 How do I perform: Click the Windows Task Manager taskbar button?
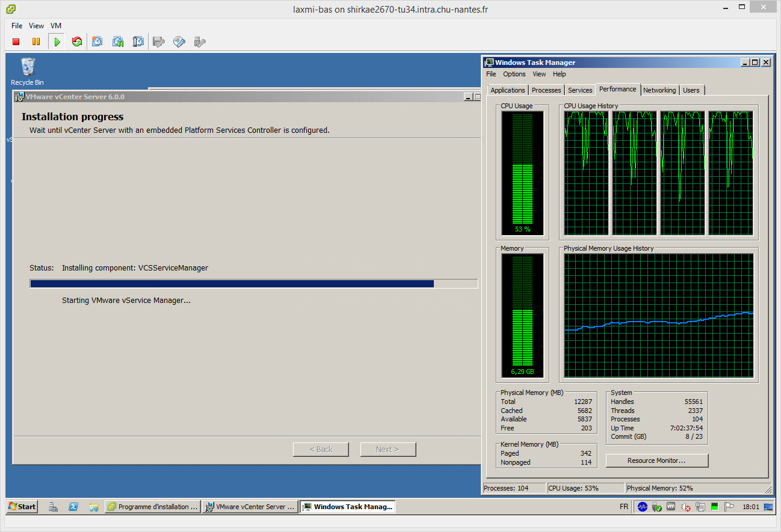348,507
